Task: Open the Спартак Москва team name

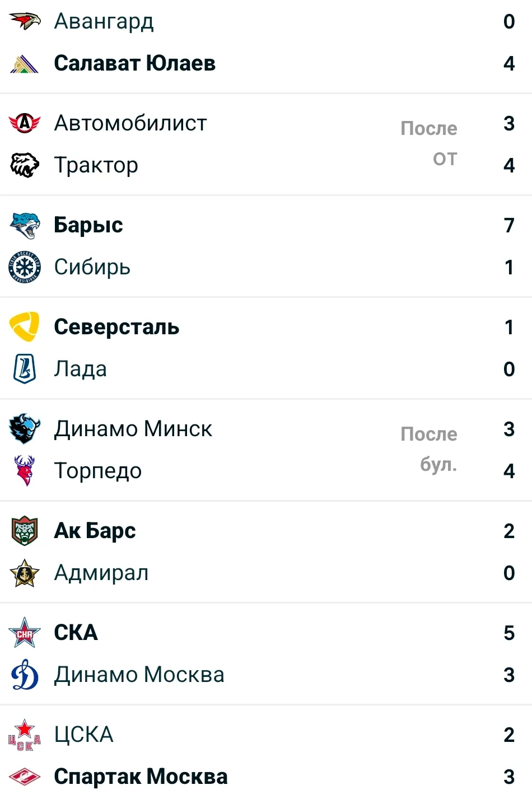Action: point(141,777)
